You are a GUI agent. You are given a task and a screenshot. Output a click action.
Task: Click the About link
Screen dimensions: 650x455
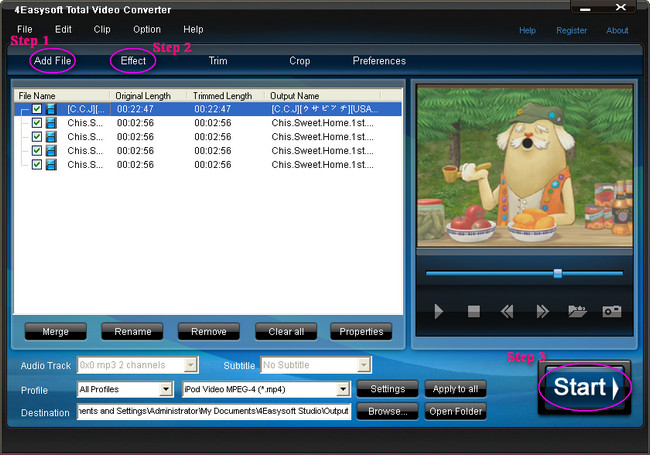(617, 30)
